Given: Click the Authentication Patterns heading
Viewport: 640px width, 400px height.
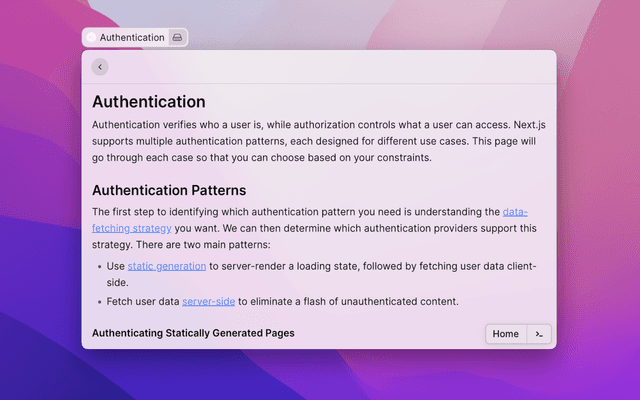Looking at the screenshot, I should pyautogui.click(x=169, y=190).
